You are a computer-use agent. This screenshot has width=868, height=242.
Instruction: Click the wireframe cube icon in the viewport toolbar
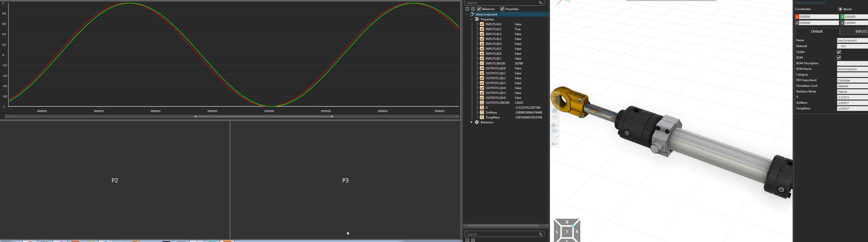(555, 118)
